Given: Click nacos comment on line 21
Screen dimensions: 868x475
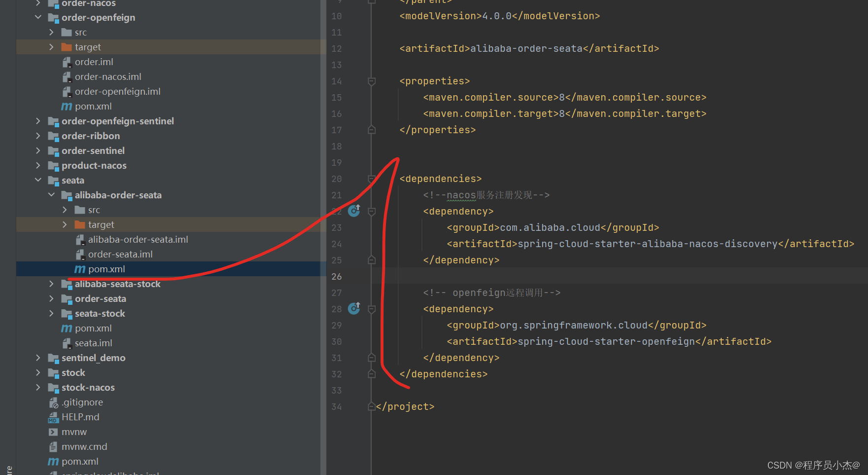Looking at the screenshot, I should (x=486, y=195).
